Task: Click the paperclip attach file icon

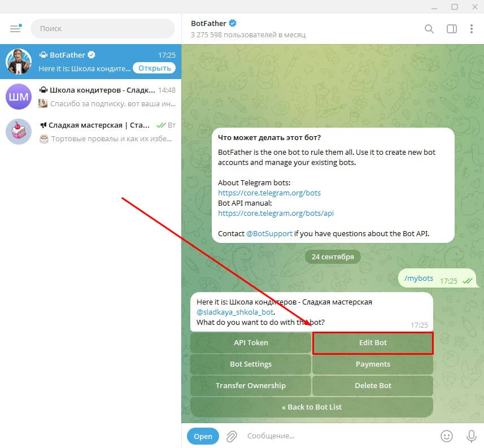Action: (x=232, y=436)
